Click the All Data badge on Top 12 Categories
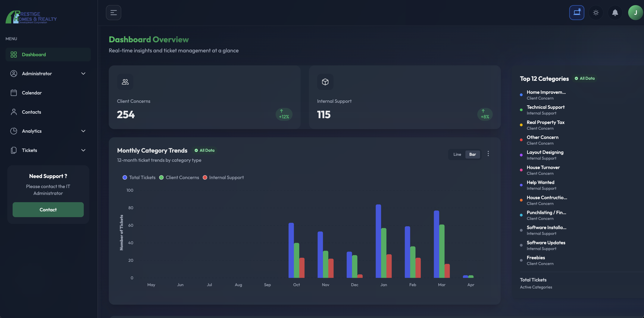Viewport: 644px width, 318px height. click(x=585, y=78)
